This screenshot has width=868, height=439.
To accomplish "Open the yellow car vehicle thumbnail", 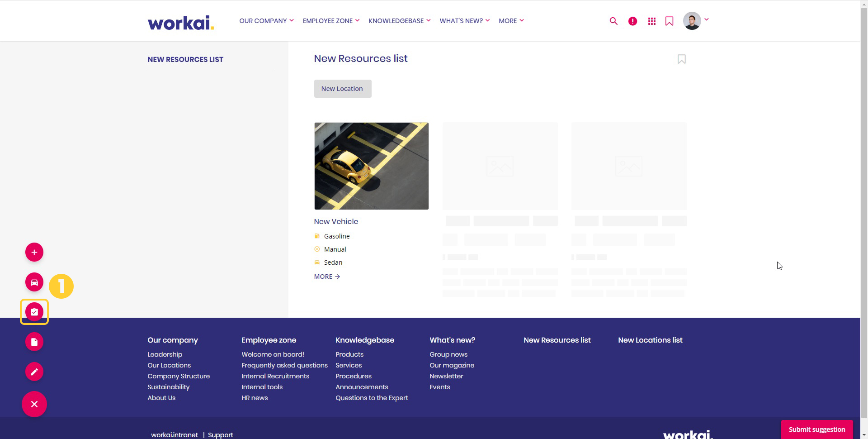I will tap(372, 166).
